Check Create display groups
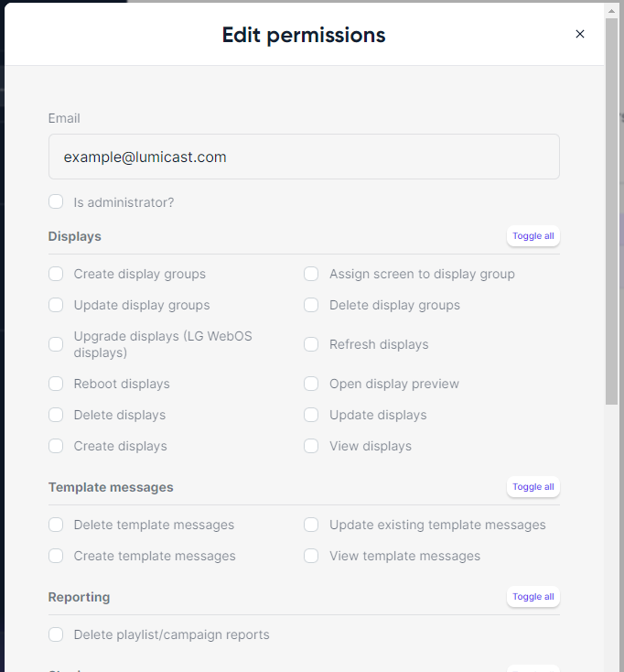 (56, 274)
